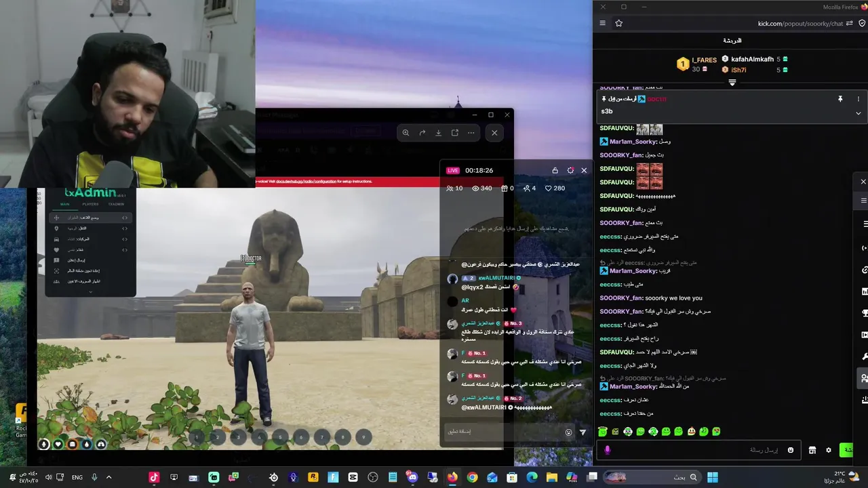Click the TikTok LIVE badge
The width and height of the screenshot is (868, 488).
[453, 170]
